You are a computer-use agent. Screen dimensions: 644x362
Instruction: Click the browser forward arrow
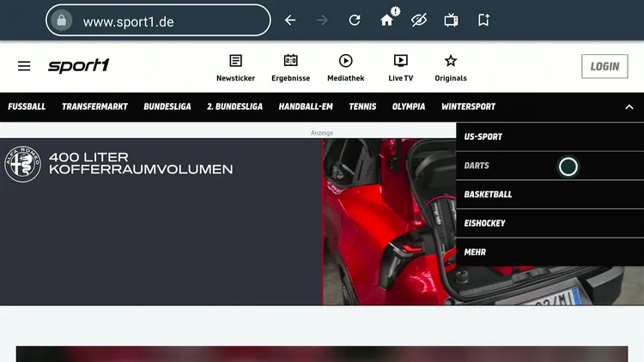tap(322, 20)
